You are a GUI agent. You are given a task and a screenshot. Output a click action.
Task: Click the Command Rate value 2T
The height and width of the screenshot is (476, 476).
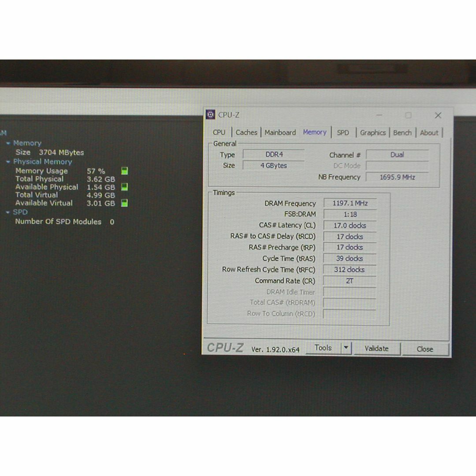click(350, 281)
